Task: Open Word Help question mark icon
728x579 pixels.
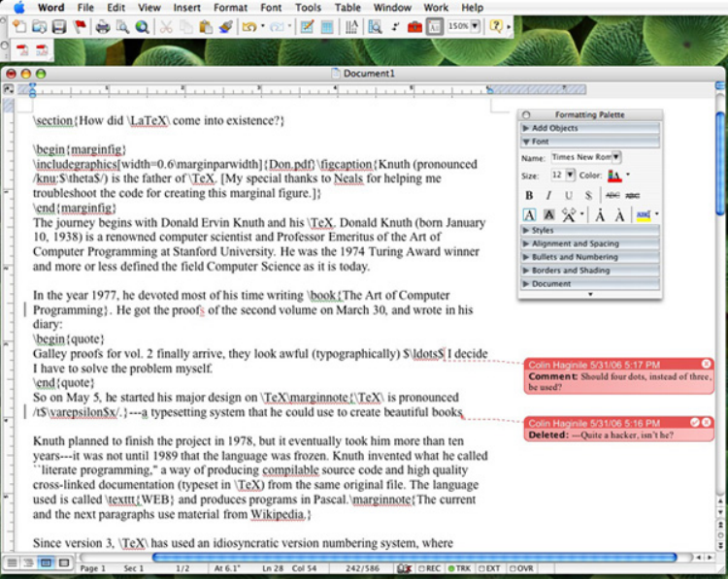Action: tap(496, 26)
